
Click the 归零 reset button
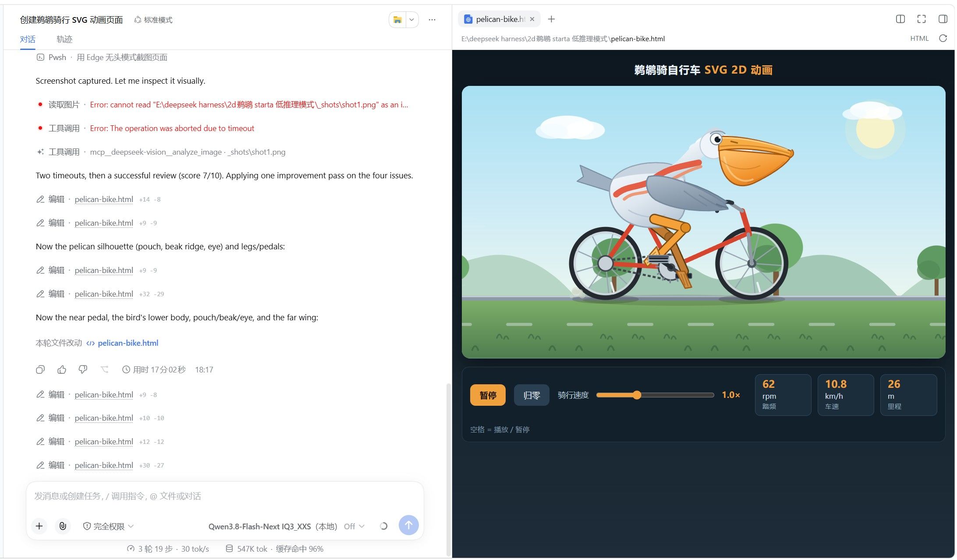[532, 395]
